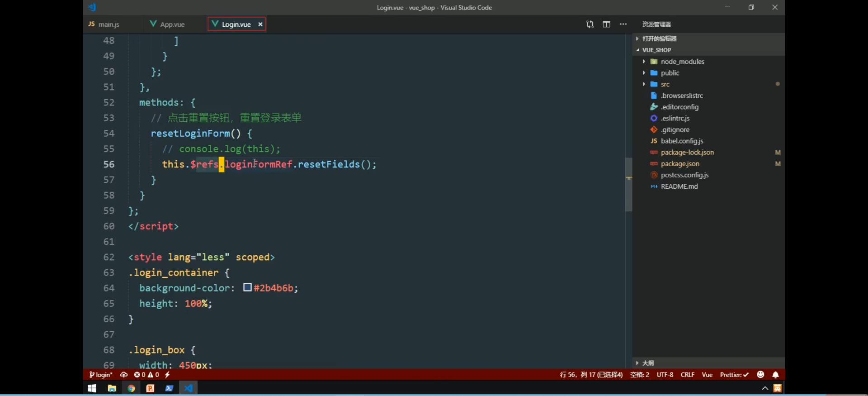Select language mode Vue in status bar
Image resolution: width=868 pixels, height=396 pixels.
tap(707, 375)
